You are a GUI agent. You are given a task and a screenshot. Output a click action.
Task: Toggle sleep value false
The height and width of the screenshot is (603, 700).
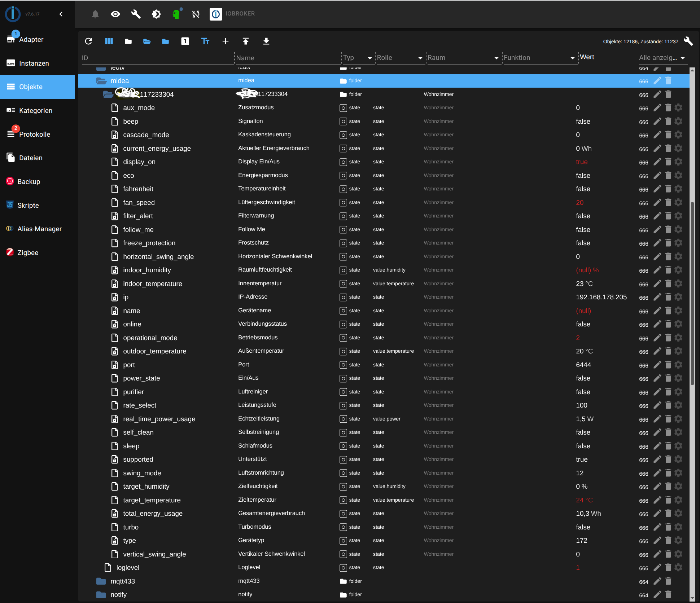tap(583, 446)
